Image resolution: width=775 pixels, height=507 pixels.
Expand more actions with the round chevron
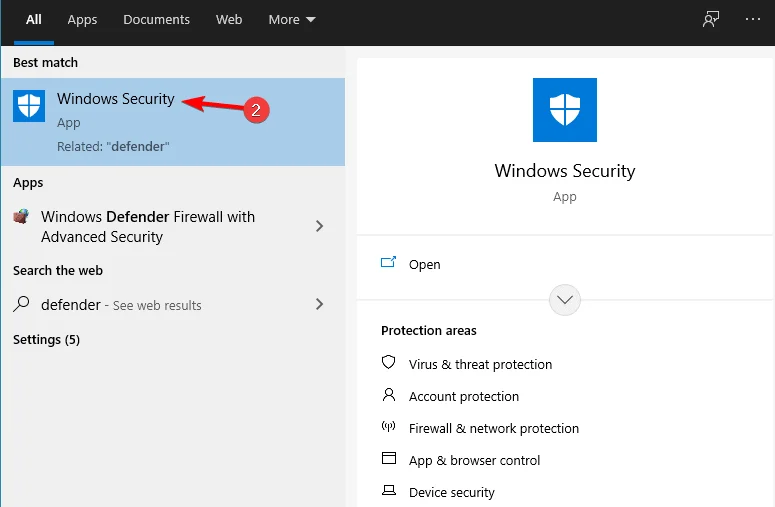pyautogui.click(x=564, y=300)
